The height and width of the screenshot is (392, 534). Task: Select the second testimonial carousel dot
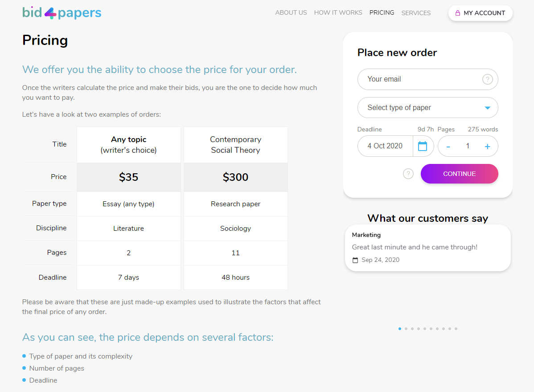(x=406, y=329)
